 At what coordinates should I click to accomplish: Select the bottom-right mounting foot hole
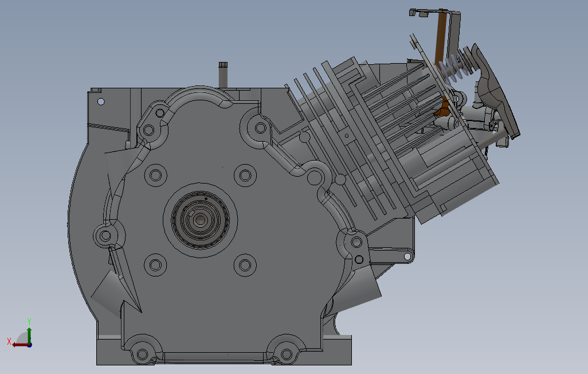click(x=287, y=354)
